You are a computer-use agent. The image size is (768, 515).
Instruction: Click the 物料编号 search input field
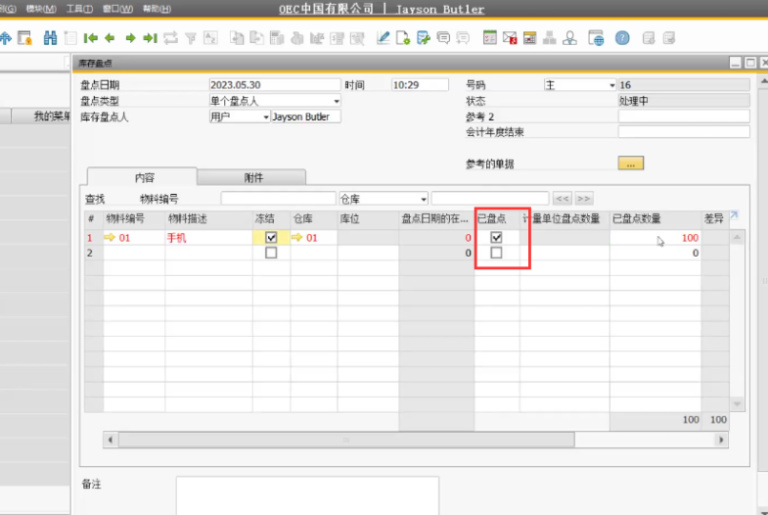(x=278, y=198)
